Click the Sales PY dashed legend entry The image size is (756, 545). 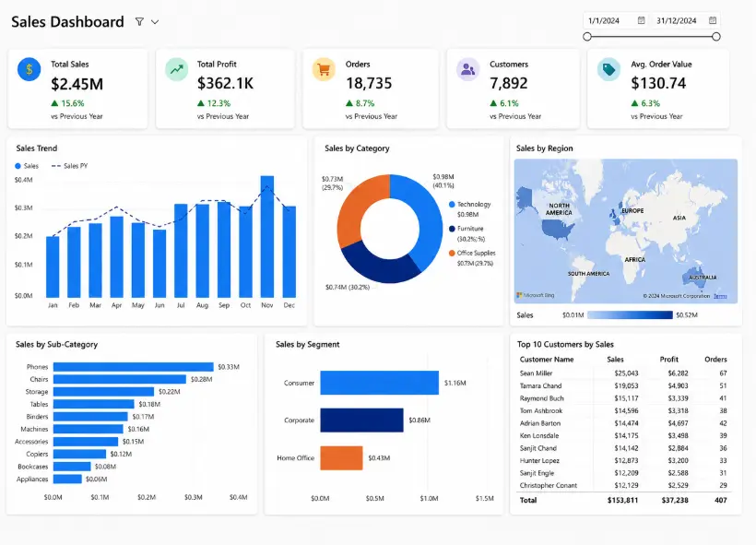(69, 166)
